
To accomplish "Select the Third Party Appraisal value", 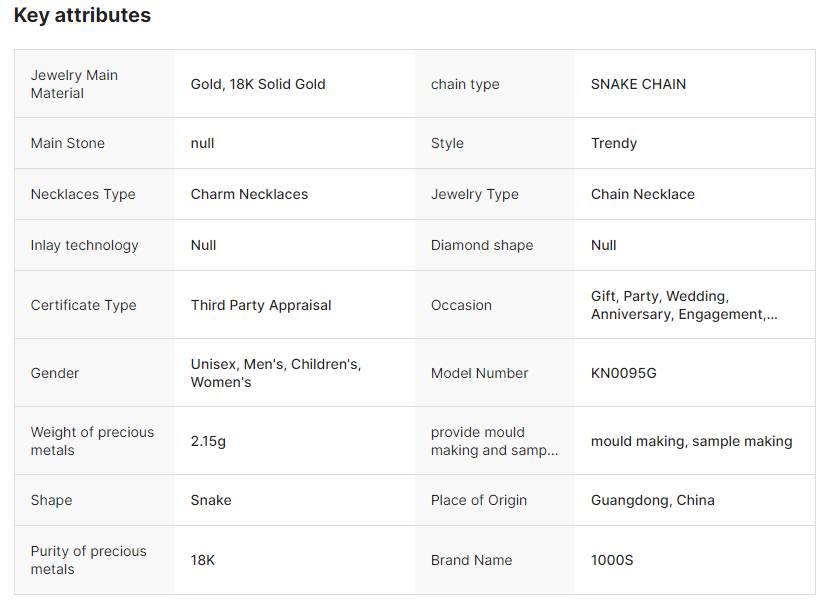I will click(x=261, y=305).
